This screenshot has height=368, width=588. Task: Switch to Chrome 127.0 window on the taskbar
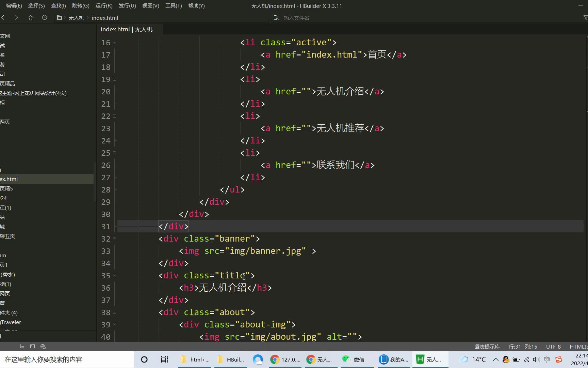pyautogui.click(x=285, y=359)
